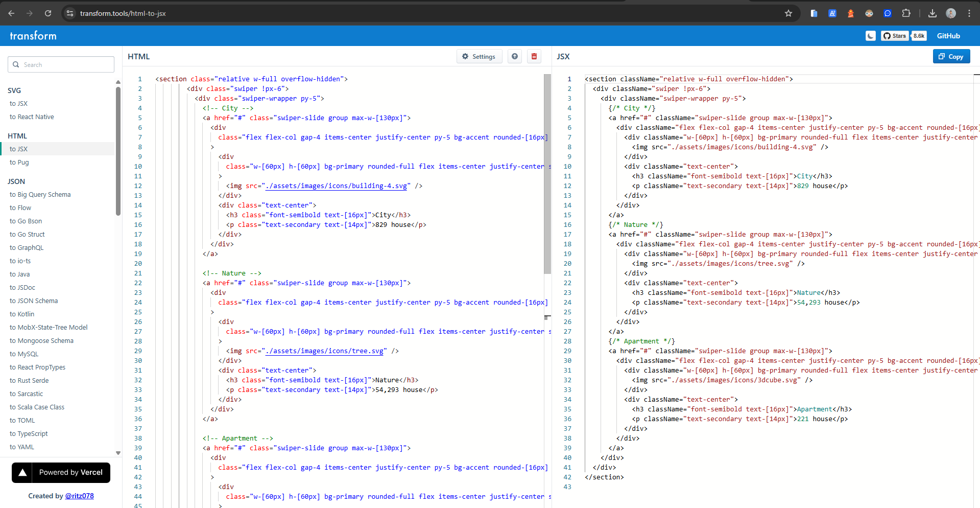
Task: Click the address bar URL
Action: point(123,13)
